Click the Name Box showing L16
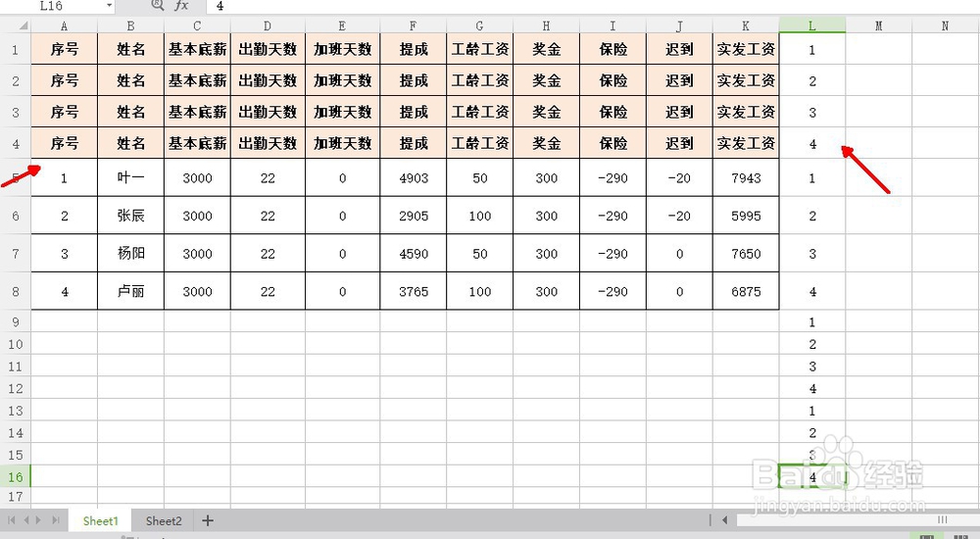 coord(51,6)
